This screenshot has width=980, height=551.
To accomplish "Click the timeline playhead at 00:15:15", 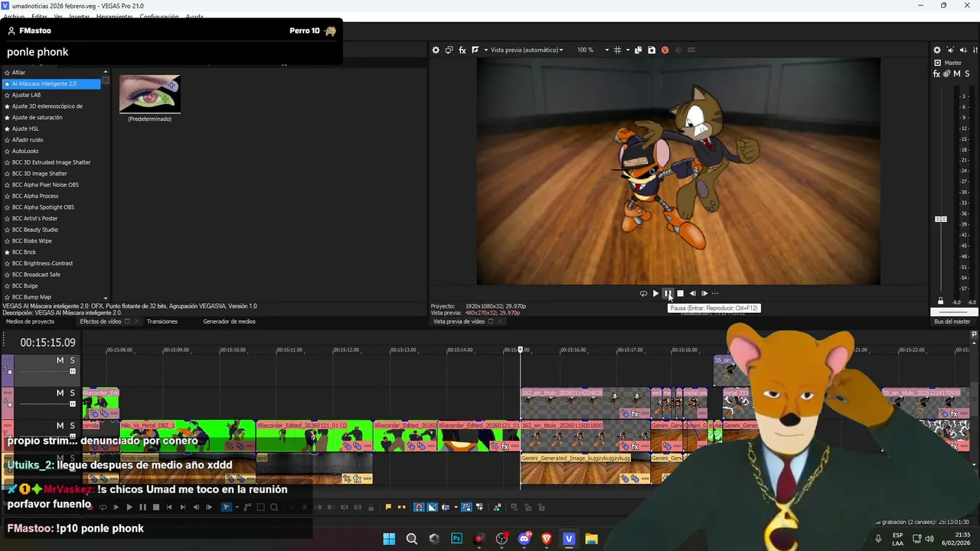I will [x=521, y=350].
